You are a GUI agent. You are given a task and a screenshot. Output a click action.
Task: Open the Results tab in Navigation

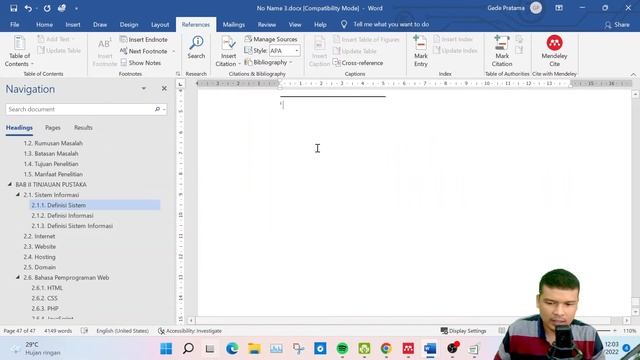tap(83, 128)
